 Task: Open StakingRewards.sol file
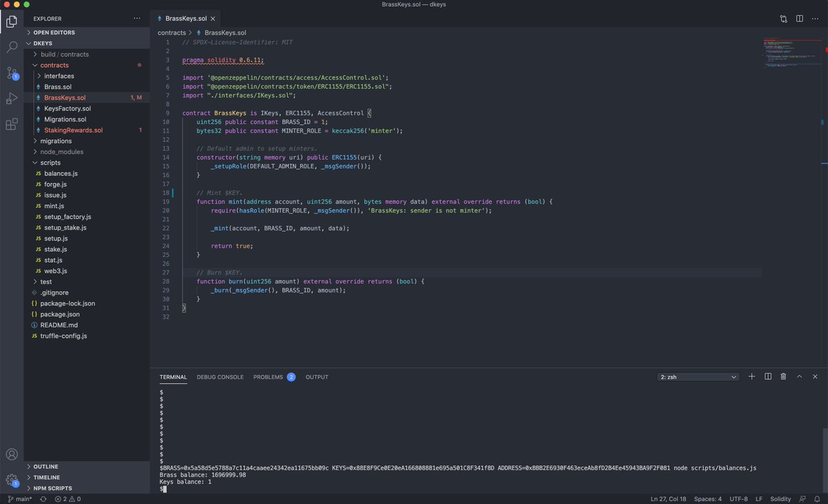coord(87,130)
